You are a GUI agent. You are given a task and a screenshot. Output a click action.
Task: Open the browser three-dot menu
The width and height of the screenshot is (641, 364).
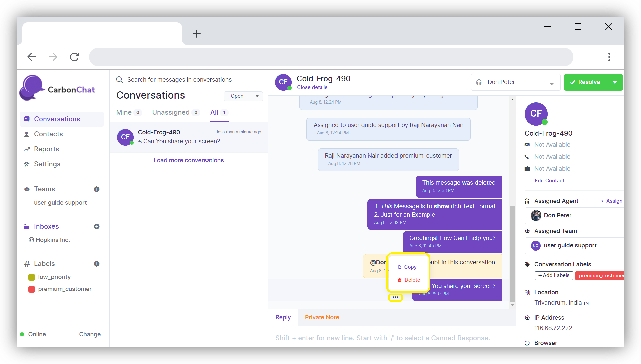(609, 57)
